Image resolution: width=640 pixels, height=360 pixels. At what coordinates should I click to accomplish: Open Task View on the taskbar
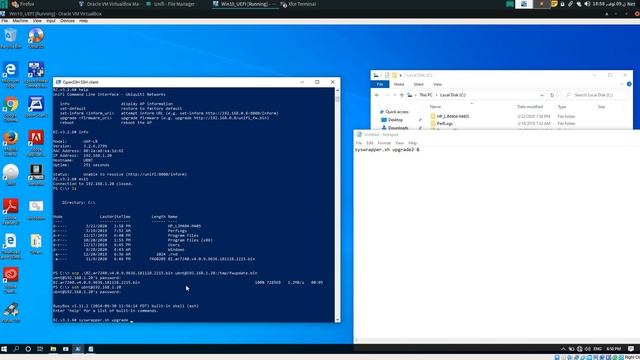[x=40, y=349]
